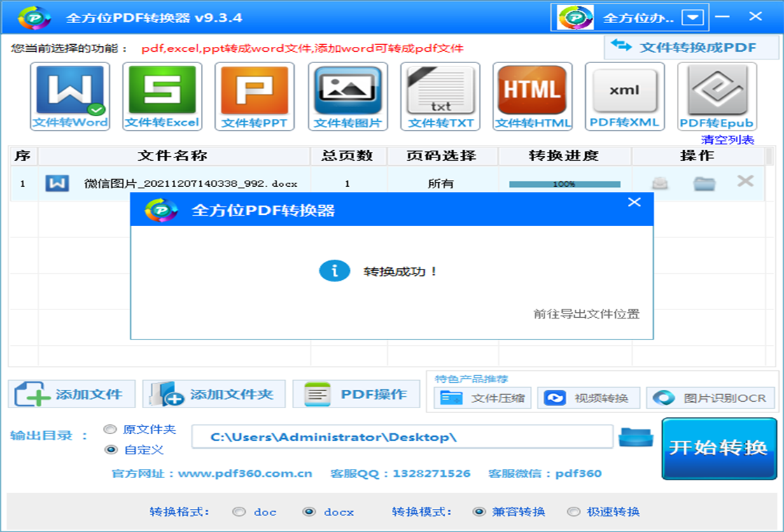Click the file name 微信图片_20211207140338_992.docx
The height and width of the screenshot is (532, 784).
[190, 184]
